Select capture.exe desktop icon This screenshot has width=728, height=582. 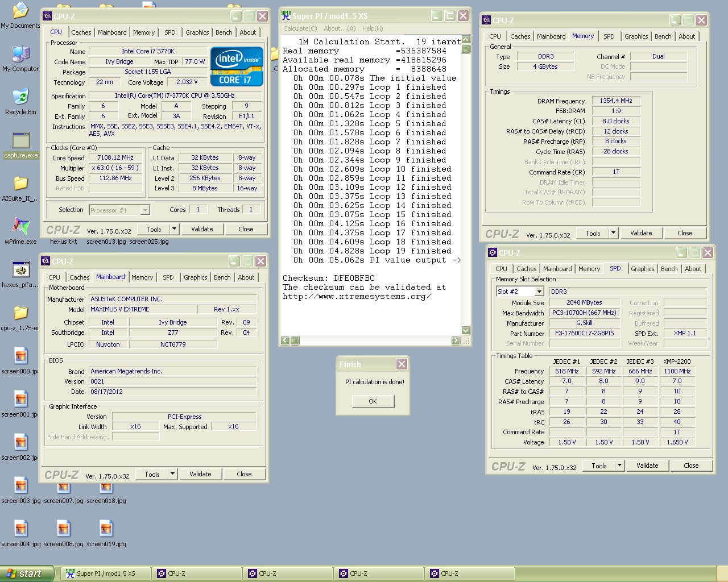coord(21,145)
